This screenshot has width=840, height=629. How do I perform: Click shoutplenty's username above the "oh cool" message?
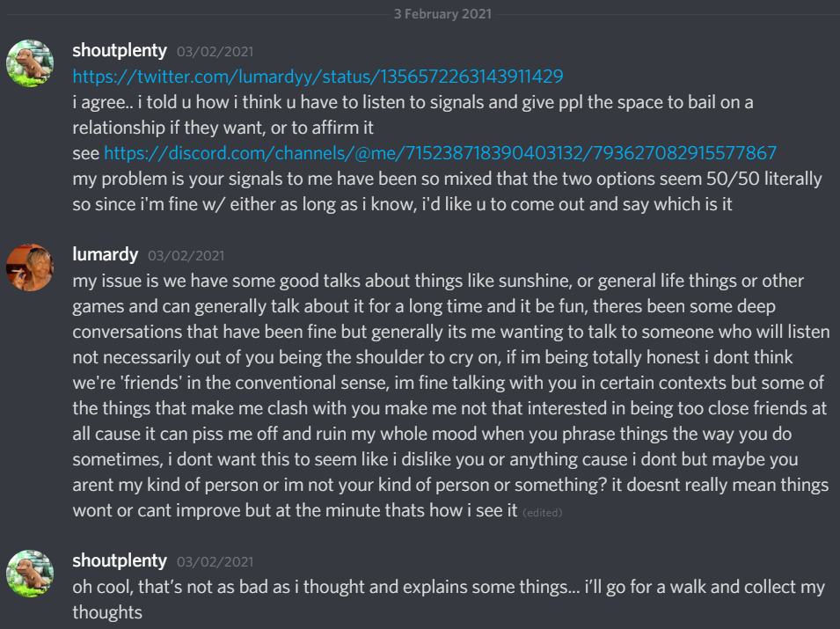click(120, 560)
